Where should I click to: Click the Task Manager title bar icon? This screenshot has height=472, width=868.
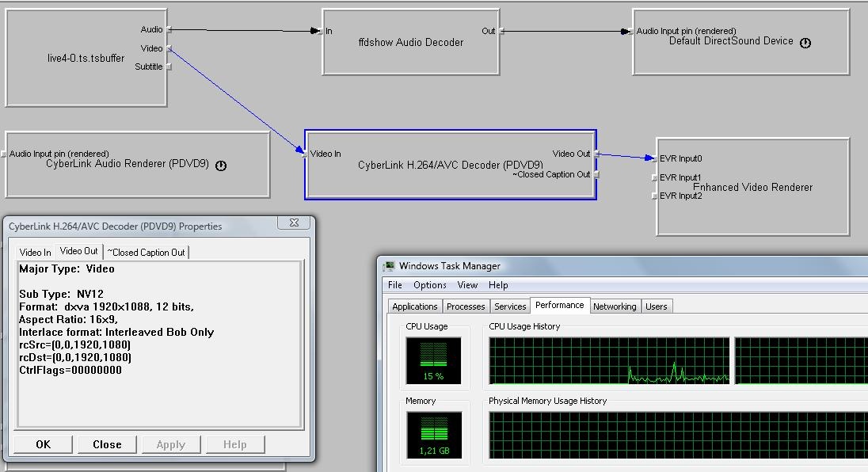pos(390,266)
